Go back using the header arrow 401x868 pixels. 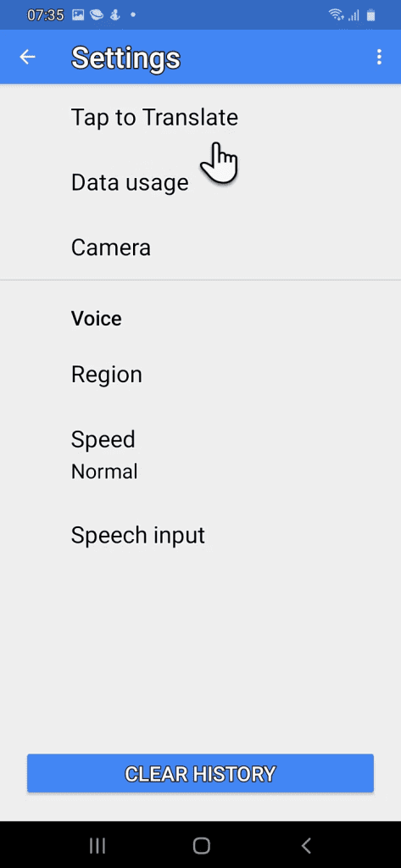point(27,57)
